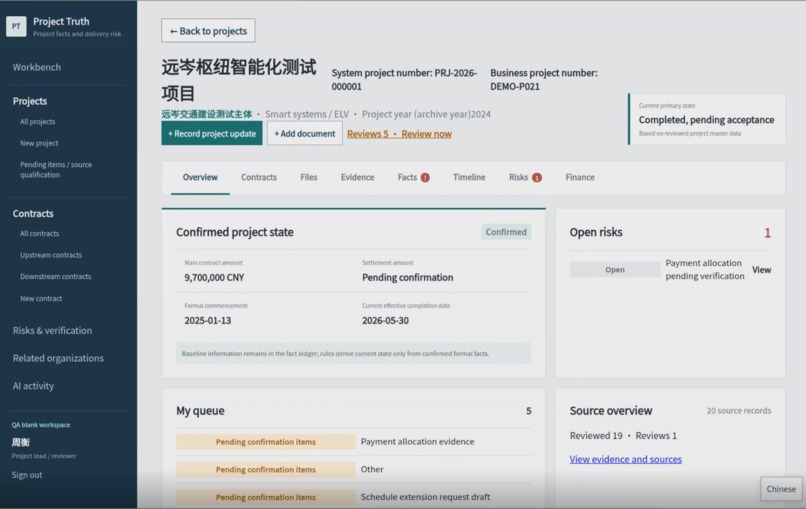Open AI activity in sidebar
The height and width of the screenshot is (509, 806).
coord(33,386)
